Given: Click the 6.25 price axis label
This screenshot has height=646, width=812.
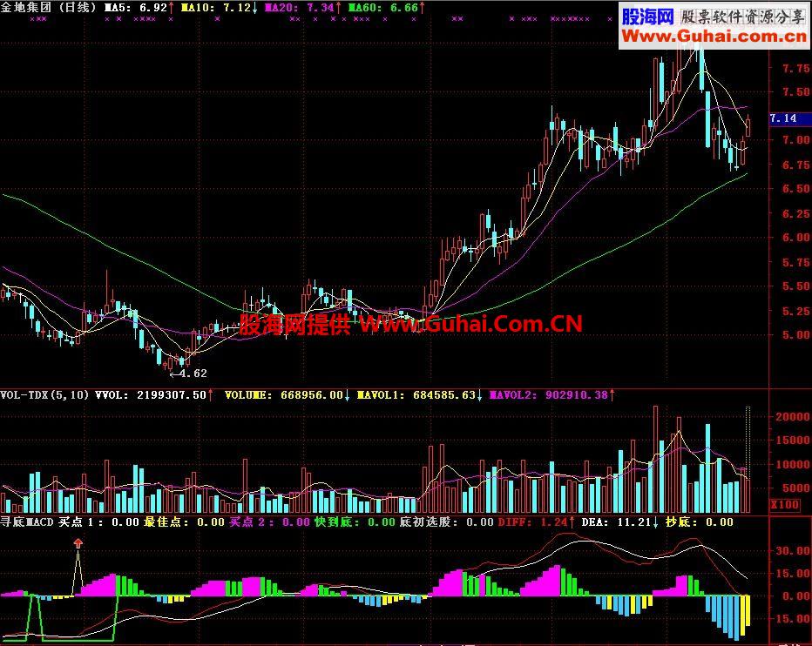Looking at the screenshot, I should click(x=796, y=213).
